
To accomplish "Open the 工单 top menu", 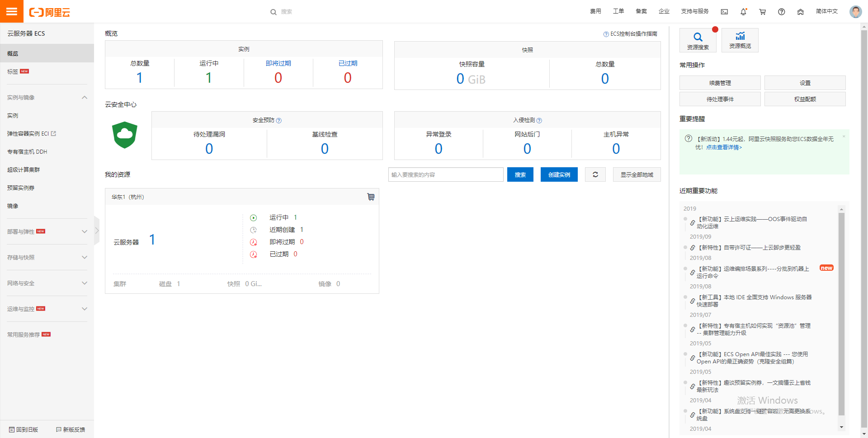I will [618, 11].
